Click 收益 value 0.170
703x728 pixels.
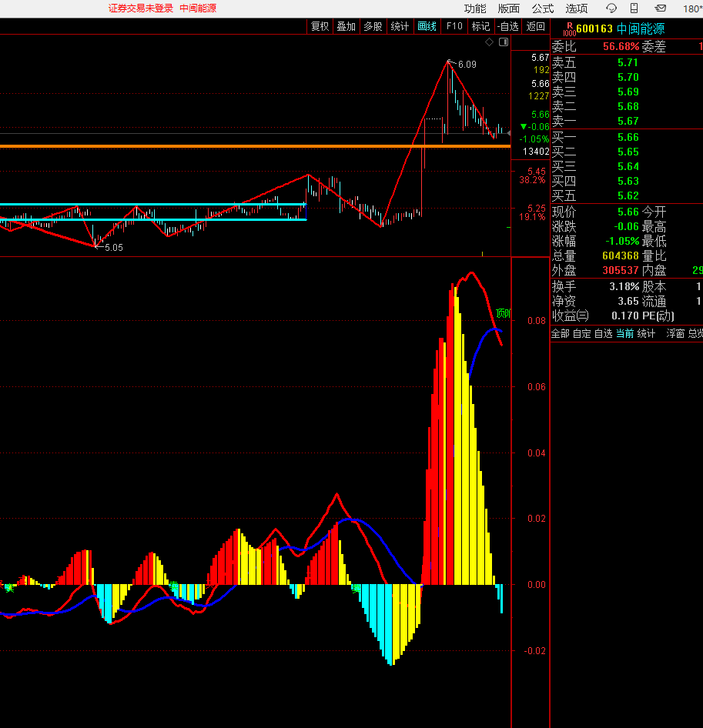[x=625, y=316]
